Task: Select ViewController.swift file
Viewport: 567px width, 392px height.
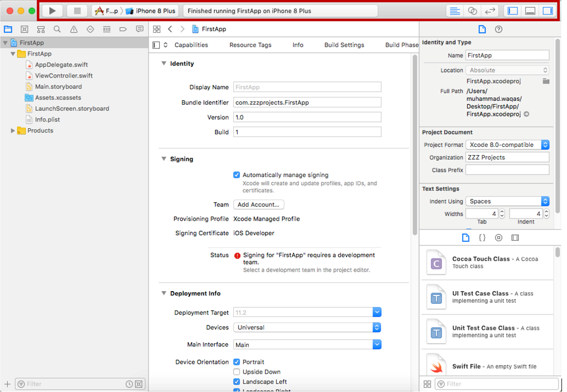Action: (64, 76)
